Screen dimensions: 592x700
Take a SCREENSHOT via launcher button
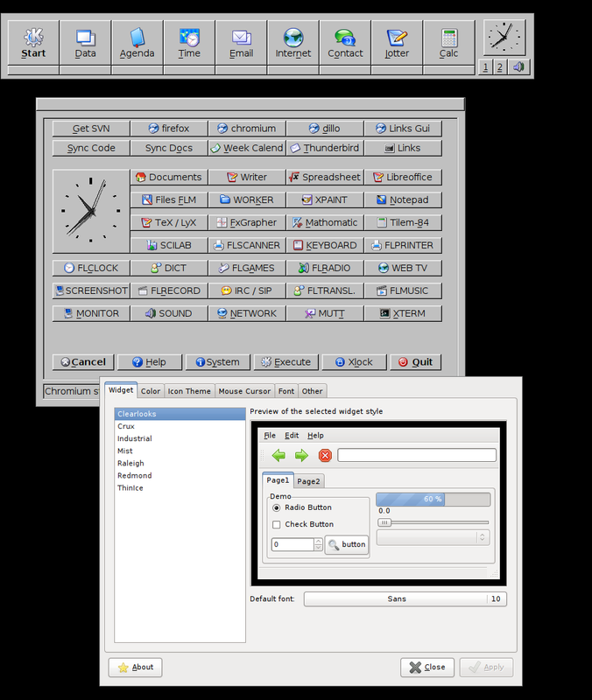click(91, 291)
